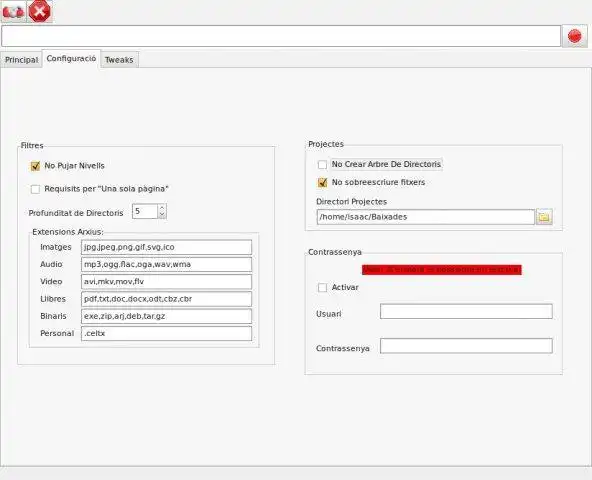Enable the Activar password checkbox
This screenshot has width=592, height=480.
pyautogui.click(x=322, y=288)
